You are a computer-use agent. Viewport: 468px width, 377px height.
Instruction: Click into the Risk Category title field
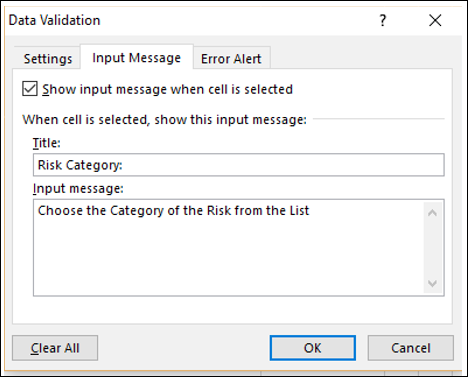pyautogui.click(x=239, y=165)
